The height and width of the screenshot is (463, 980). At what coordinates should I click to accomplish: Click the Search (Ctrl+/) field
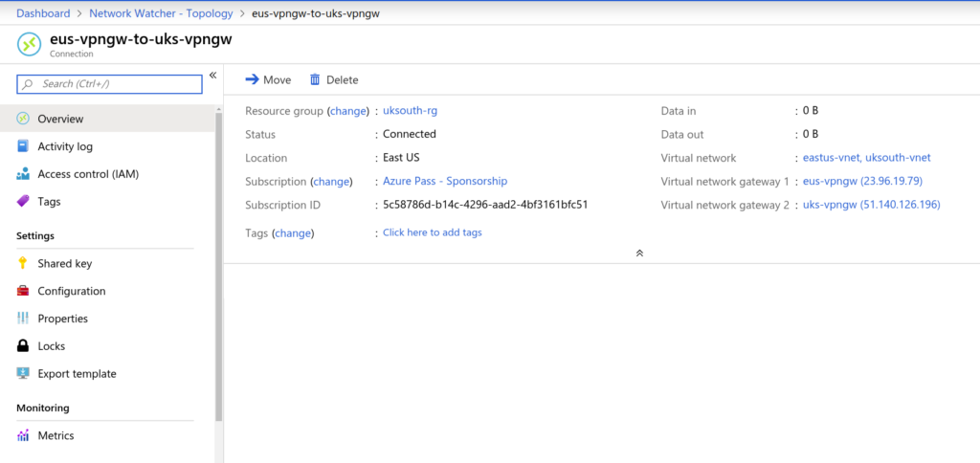coord(109,84)
